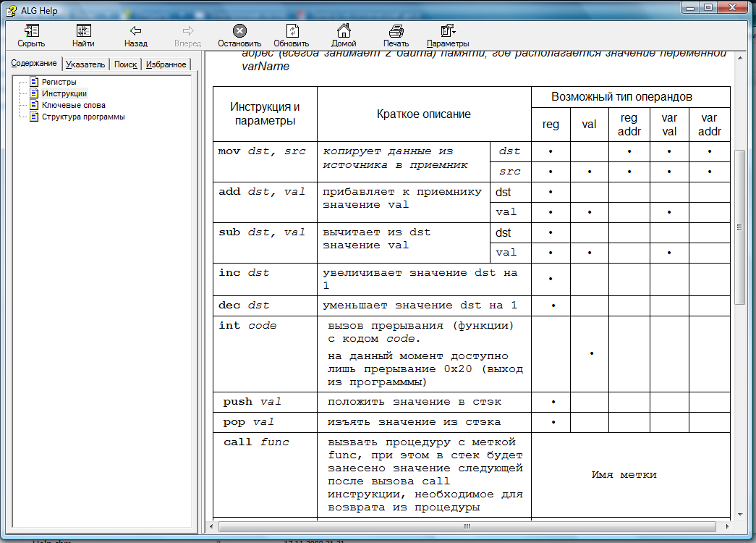This screenshot has width=756, height=543.
Task: Click the 'положить значение в стэк' description
Action: click(414, 402)
